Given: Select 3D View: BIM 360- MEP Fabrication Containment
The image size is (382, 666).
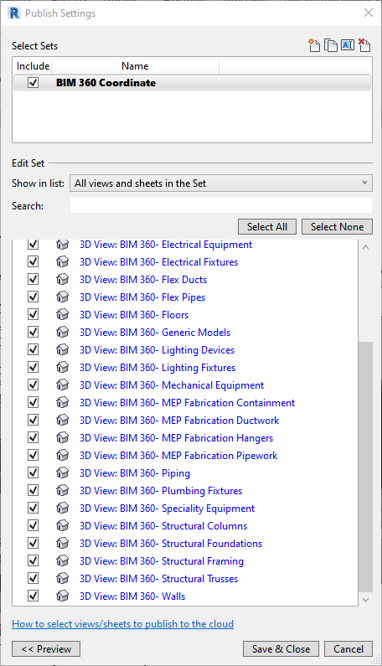Looking at the screenshot, I should (x=187, y=403).
